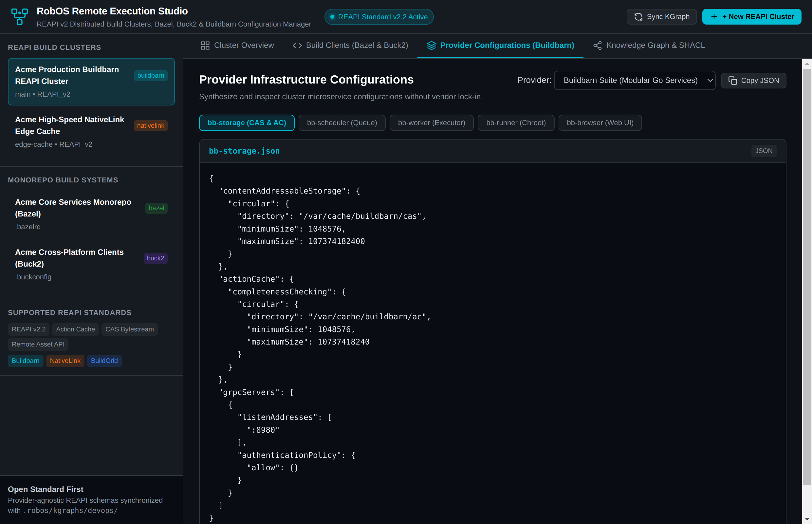812x524 pixels.
Task: Click the "/var/cache/buildbarn/ac" path value
Action: [x=367, y=316]
